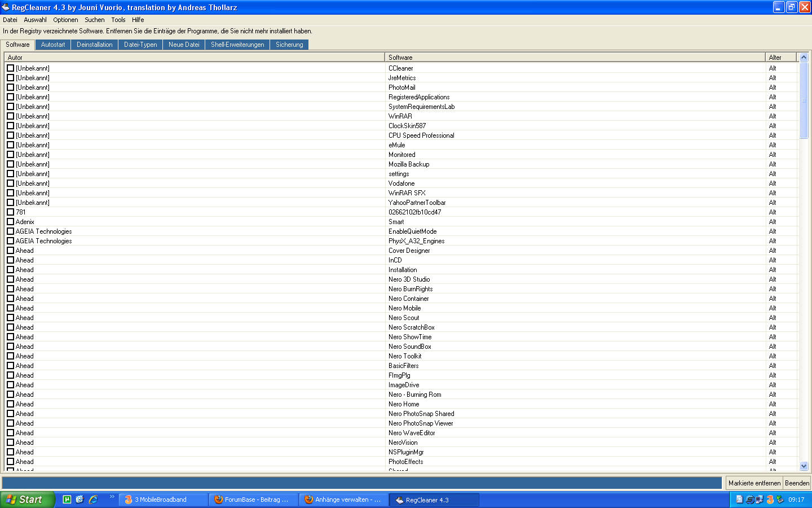Switch to the Shell-Erweiterungen tab
812x508 pixels.
(237, 45)
